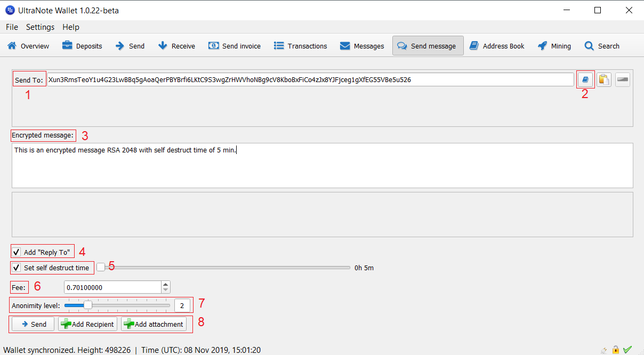Image resolution: width=644 pixels, height=355 pixels.
Task: Open the Send invoice tab
Action: pos(235,46)
